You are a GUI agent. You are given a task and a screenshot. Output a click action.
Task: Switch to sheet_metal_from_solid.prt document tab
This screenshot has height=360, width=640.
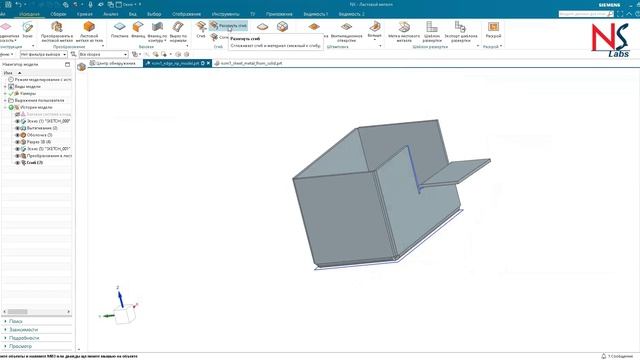(x=248, y=63)
